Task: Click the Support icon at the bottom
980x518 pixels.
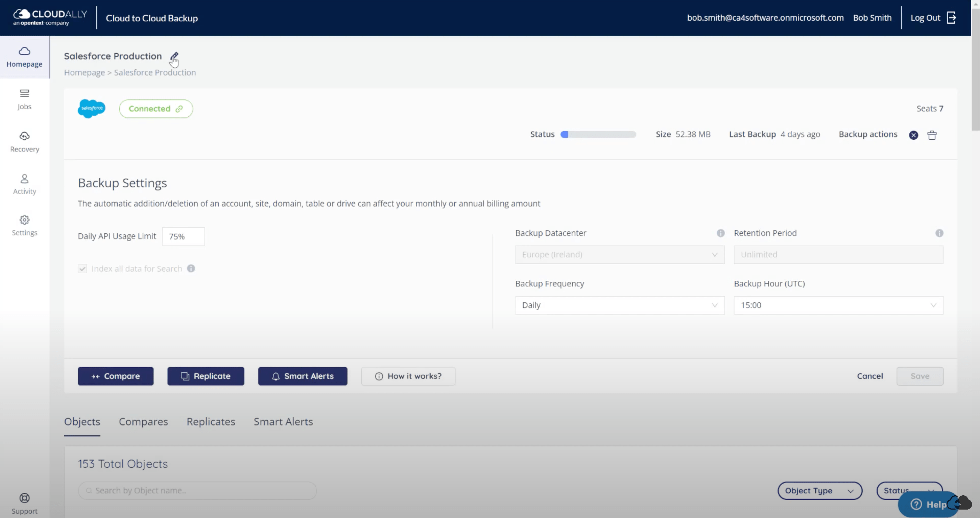Action: point(24,498)
